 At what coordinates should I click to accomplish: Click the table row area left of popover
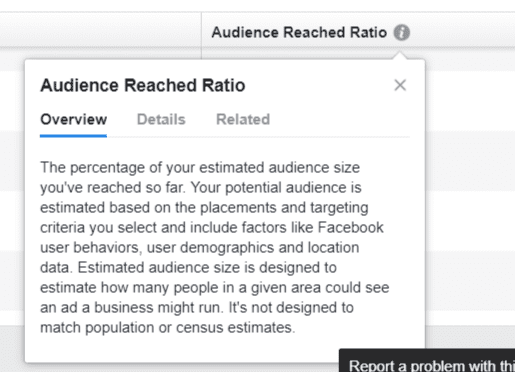click(x=12, y=161)
